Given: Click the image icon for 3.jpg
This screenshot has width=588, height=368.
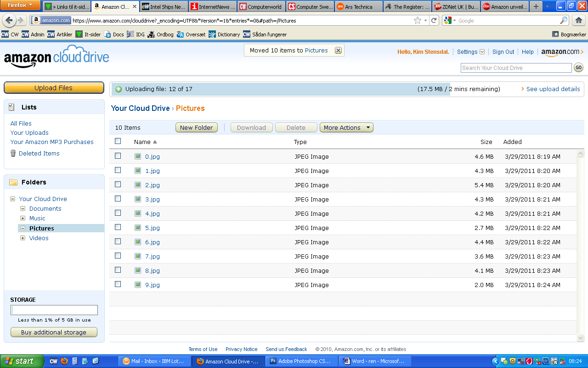Looking at the screenshot, I should (x=138, y=199).
